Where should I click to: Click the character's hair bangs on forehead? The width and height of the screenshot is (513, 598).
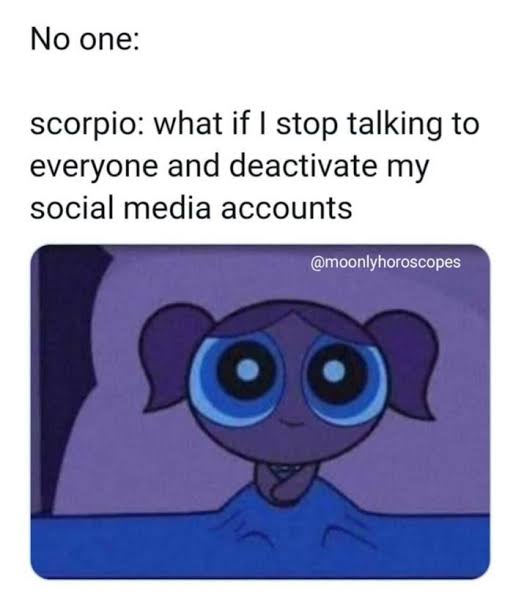[x=290, y=324]
